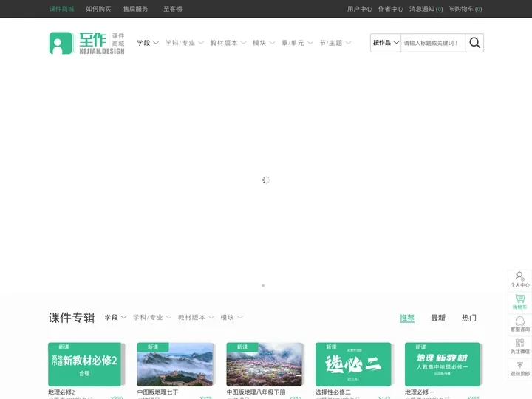532x399 pixels.
Task: Open the 中图版地理八年级下册 thumbnail
Action: tap(265, 364)
